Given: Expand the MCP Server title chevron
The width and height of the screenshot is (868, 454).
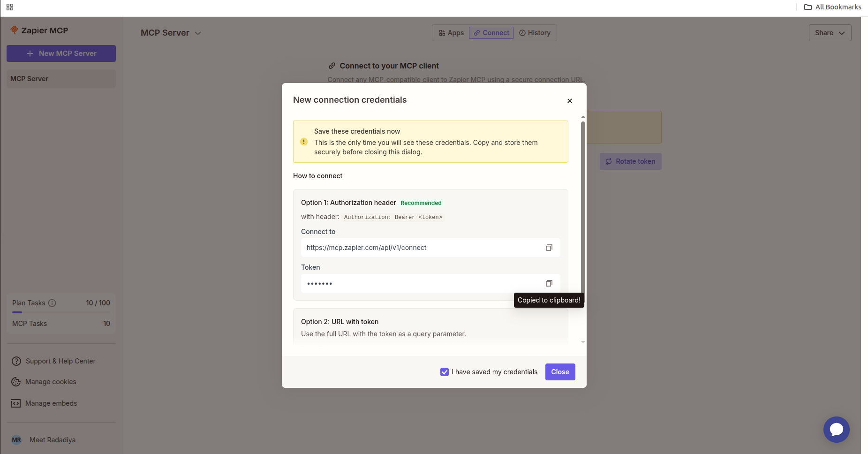Looking at the screenshot, I should point(198,33).
